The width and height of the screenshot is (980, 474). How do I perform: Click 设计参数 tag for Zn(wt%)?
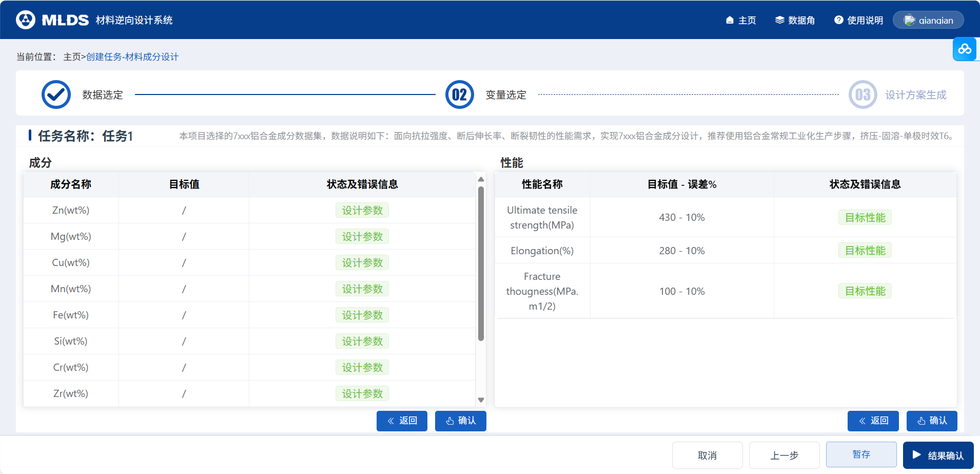tap(362, 210)
